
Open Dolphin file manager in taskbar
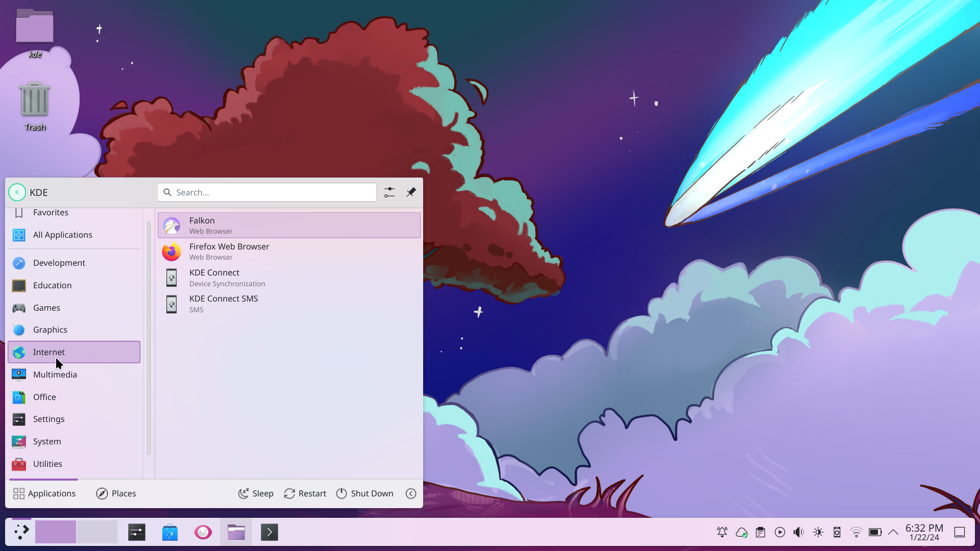tap(236, 532)
